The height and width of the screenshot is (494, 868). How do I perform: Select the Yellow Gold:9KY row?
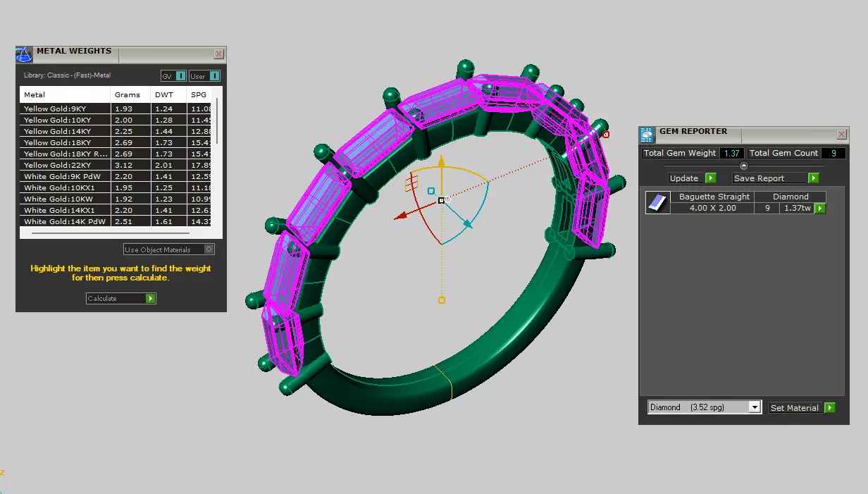(116, 109)
